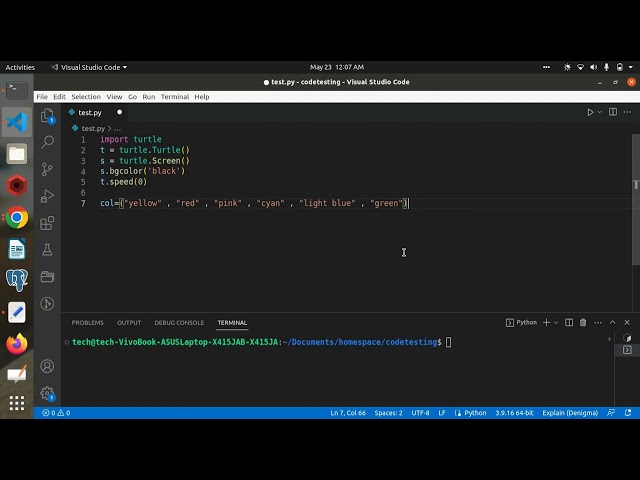The image size is (640, 480).
Task: Launch Google Chrome from the dock
Action: click(17, 217)
